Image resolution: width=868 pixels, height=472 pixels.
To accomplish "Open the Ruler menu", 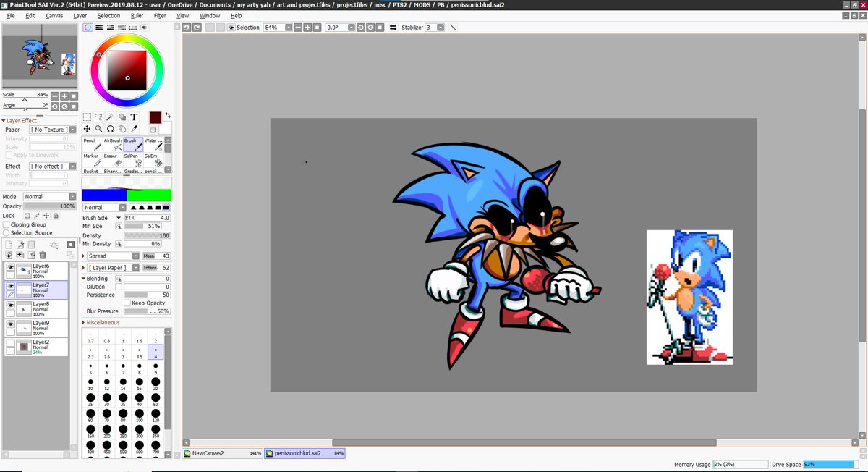I will (x=137, y=15).
